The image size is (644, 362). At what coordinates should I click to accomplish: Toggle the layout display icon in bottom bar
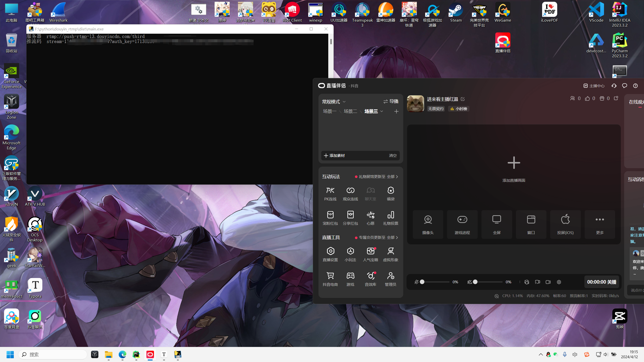pos(537,282)
